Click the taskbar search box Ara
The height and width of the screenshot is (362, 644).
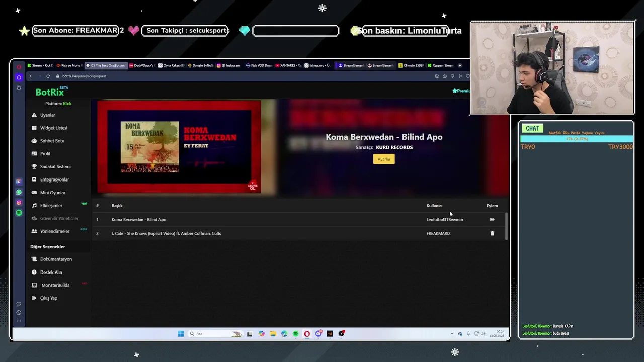tap(215, 334)
